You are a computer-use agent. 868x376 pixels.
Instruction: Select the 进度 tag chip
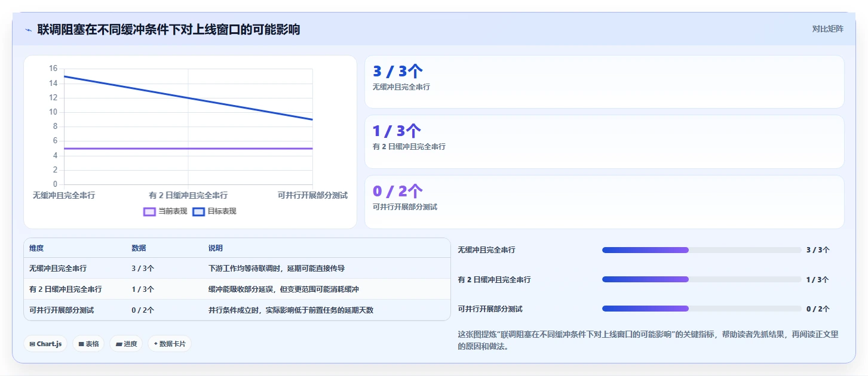tap(126, 344)
